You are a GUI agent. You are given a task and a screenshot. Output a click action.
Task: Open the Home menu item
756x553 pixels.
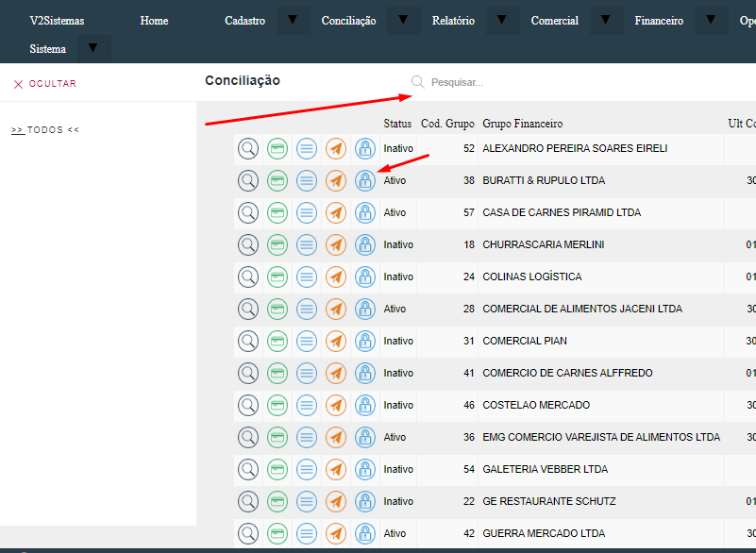pos(154,21)
